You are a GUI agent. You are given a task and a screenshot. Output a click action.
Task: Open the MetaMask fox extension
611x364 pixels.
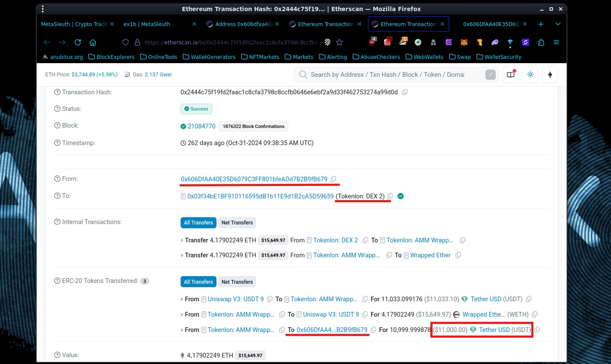(464, 42)
